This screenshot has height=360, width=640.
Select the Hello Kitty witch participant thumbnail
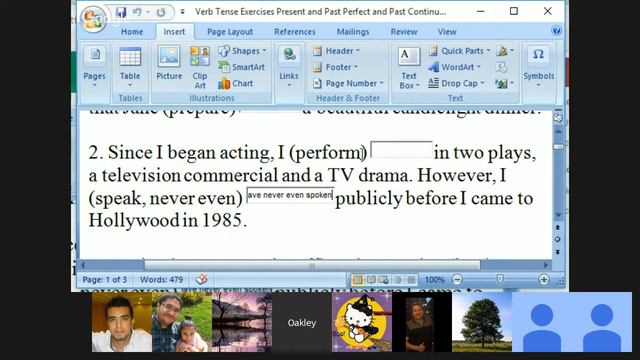point(362,322)
